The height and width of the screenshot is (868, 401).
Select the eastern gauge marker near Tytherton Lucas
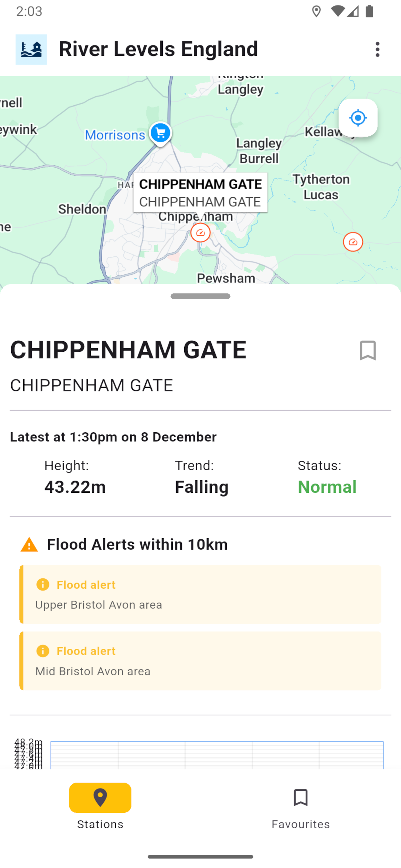point(353,242)
